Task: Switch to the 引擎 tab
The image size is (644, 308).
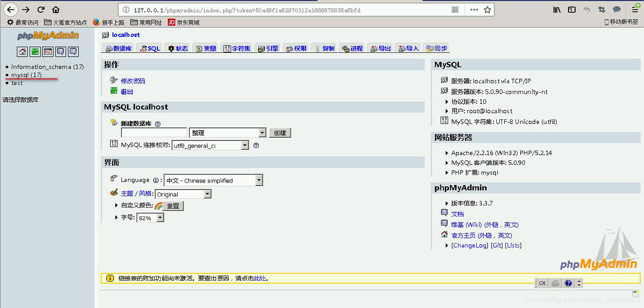Action: coord(267,48)
